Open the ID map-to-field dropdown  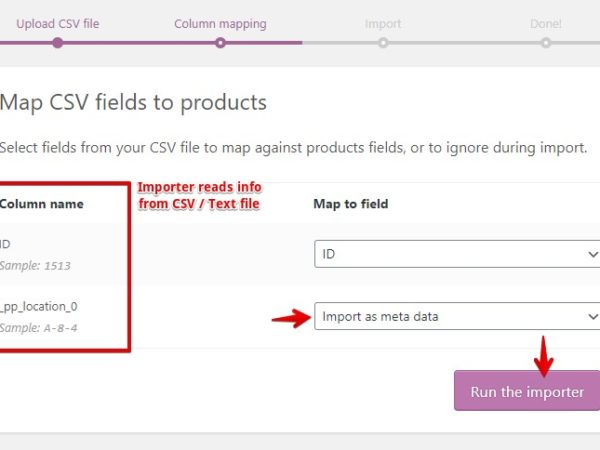coord(457,255)
